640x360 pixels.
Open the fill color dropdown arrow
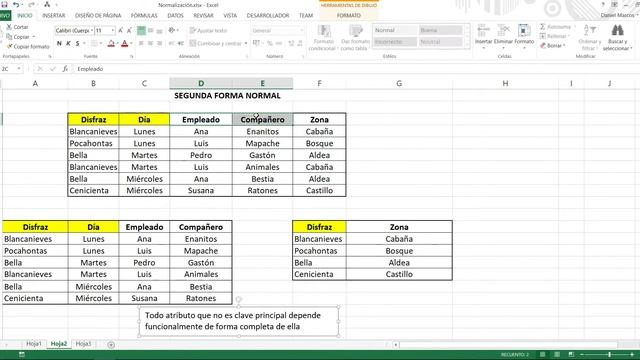coord(118,43)
